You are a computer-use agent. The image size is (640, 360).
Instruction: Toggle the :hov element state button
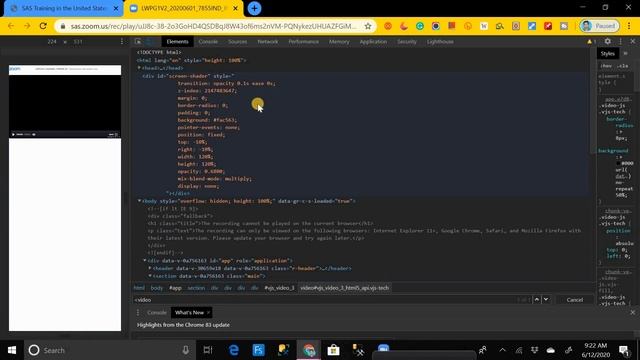[607, 66]
